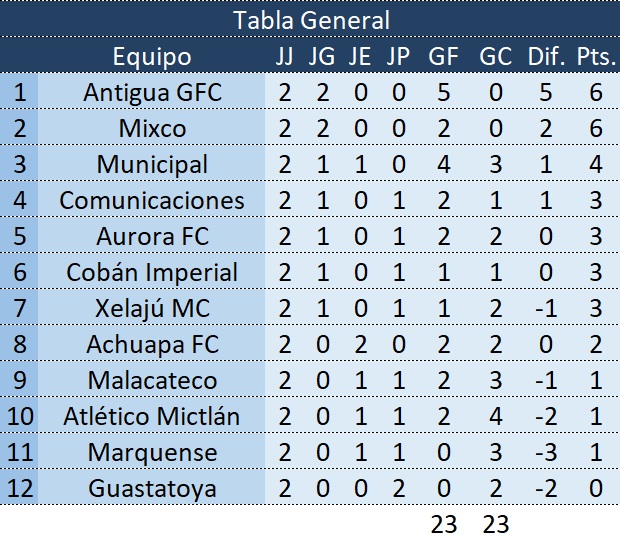Click the Pts. column header
The image size is (620, 535).
click(595, 56)
